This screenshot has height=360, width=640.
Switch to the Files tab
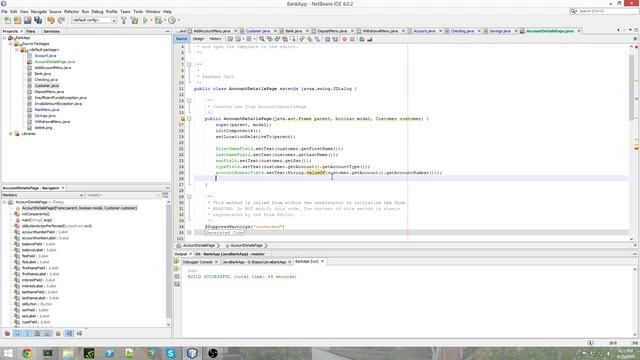click(x=31, y=31)
